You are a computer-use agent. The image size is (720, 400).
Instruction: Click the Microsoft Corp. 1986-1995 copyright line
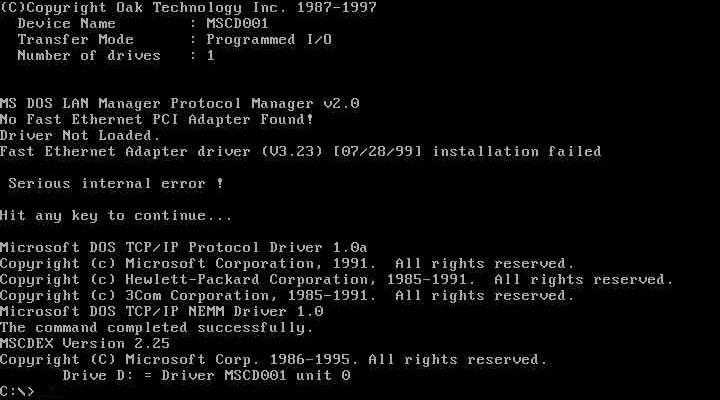coord(274,359)
